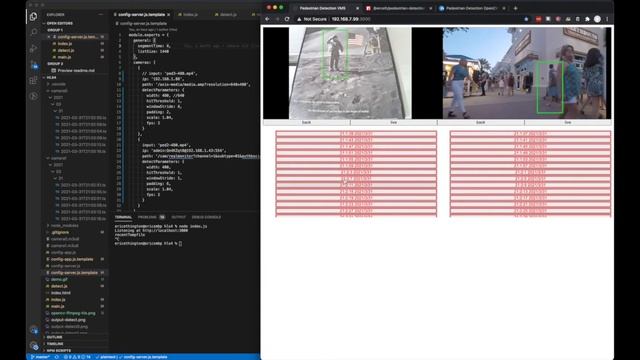Go forward in the Chrome browser
The height and width of the screenshot is (360, 640).
tap(277, 19)
